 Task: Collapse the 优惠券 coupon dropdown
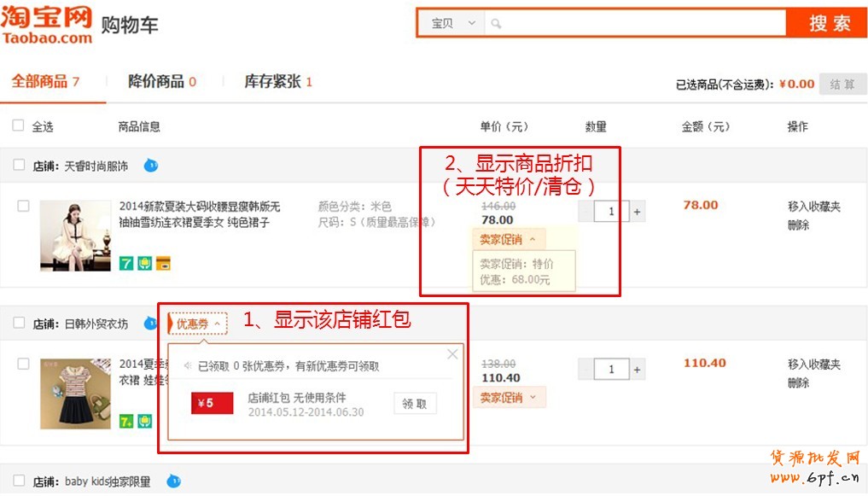tap(198, 324)
